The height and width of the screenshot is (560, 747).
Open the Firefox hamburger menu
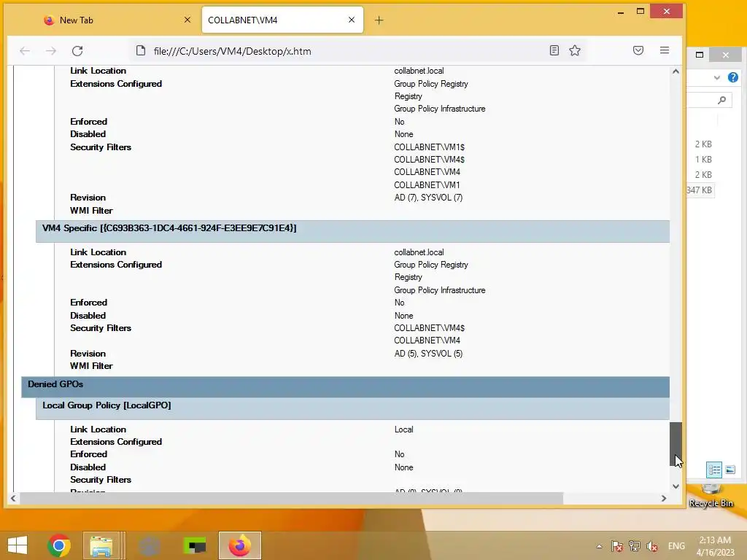pos(665,50)
